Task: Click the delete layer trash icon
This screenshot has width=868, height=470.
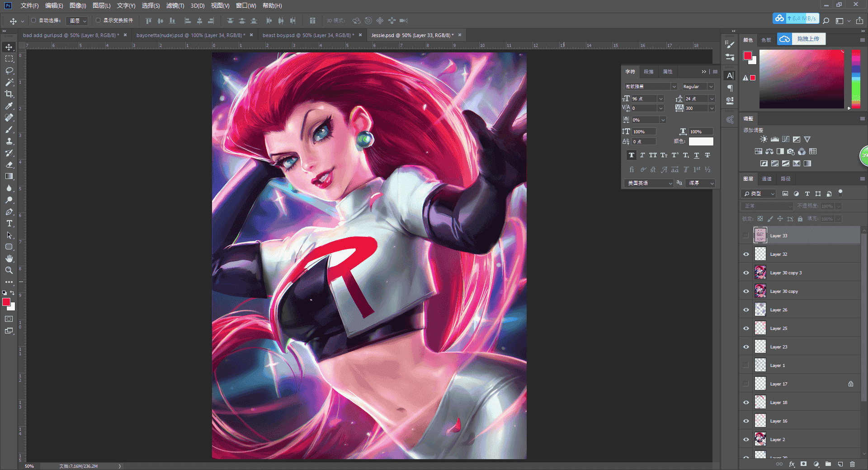Action: point(853,464)
